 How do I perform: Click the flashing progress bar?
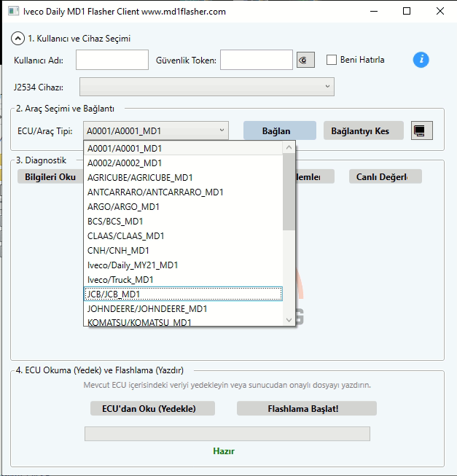(227, 434)
